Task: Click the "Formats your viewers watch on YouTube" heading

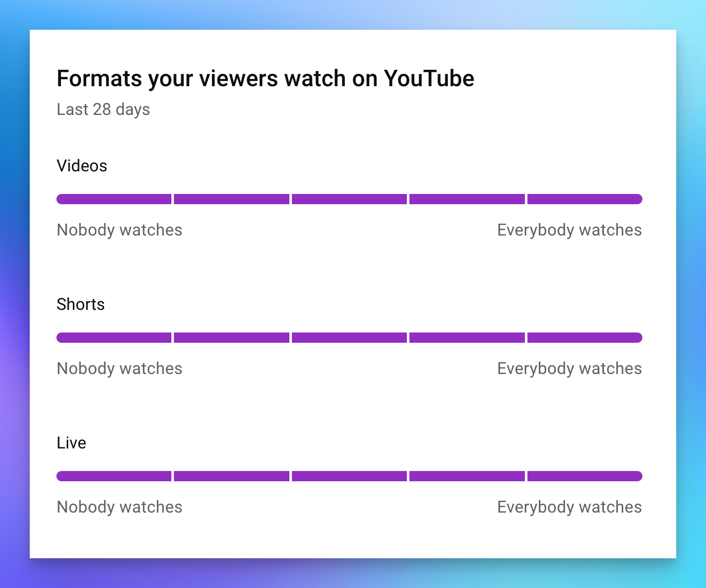Action: pos(265,79)
